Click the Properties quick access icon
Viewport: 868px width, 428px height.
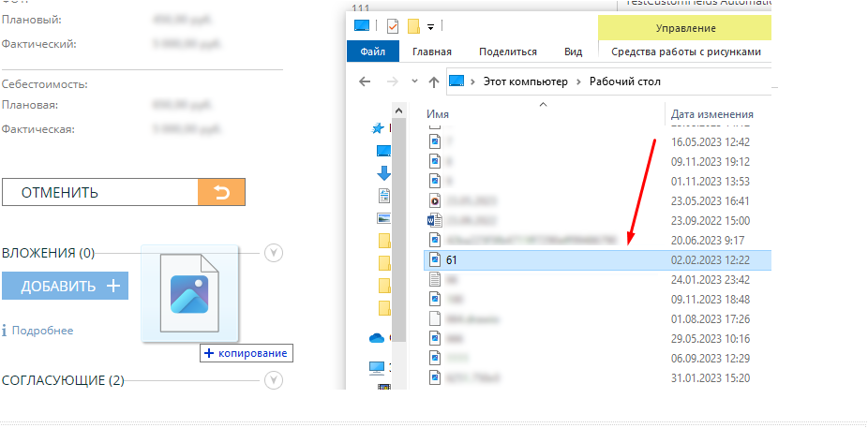pyautogui.click(x=392, y=25)
